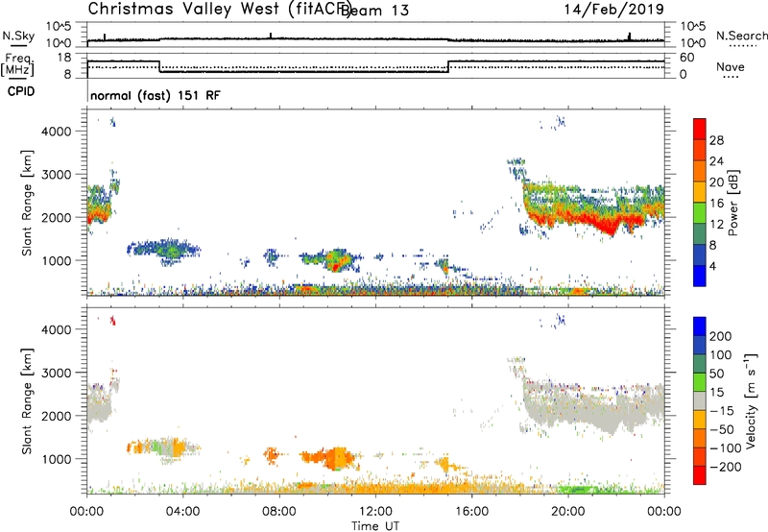Click the '12:00' time tick label
Screen dimensions: 768x532
tap(375, 512)
